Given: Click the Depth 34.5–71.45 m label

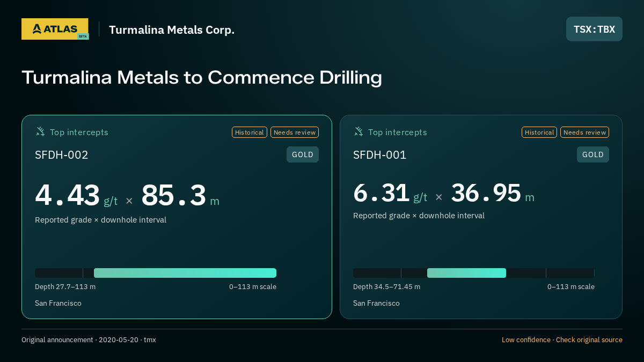Looking at the screenshot, I should click(x=387, y=287).
